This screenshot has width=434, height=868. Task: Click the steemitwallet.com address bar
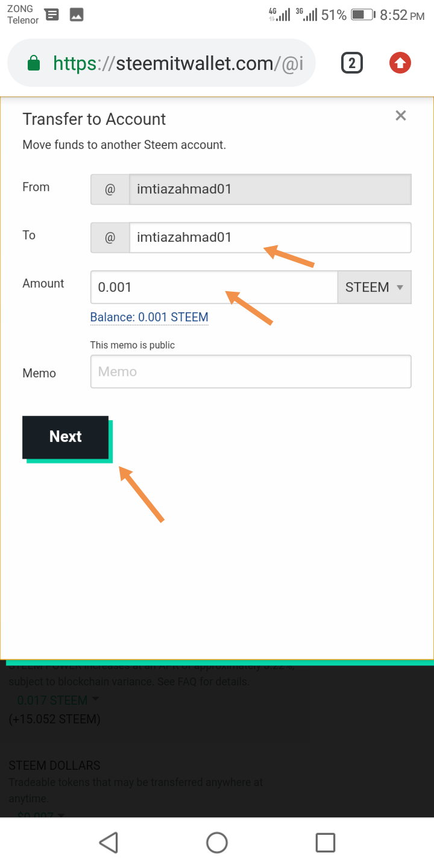point(162,63)
